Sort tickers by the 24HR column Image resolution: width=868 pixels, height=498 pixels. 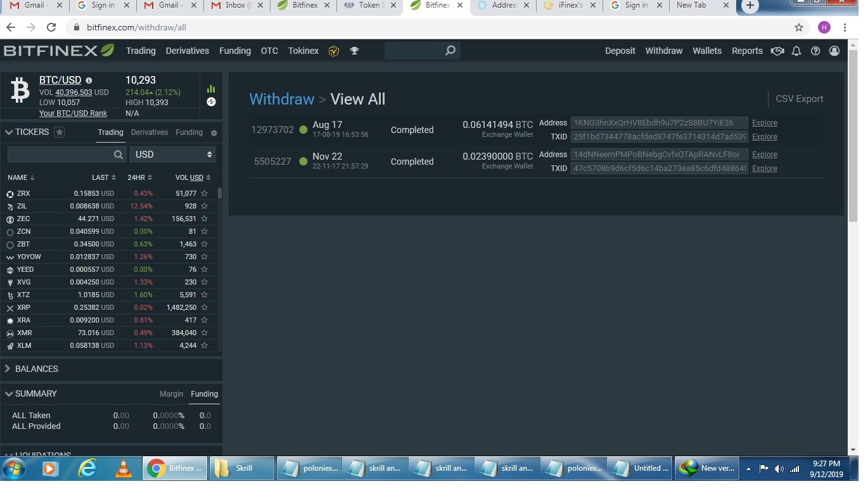coord(139,177)
